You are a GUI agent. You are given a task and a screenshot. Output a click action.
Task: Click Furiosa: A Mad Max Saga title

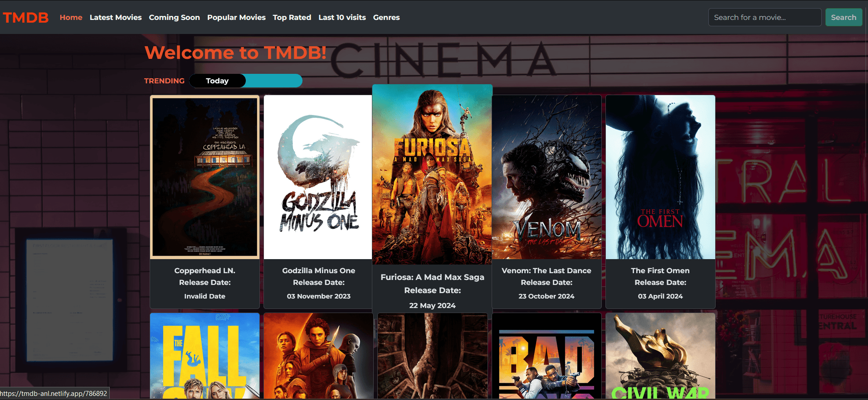433,277
